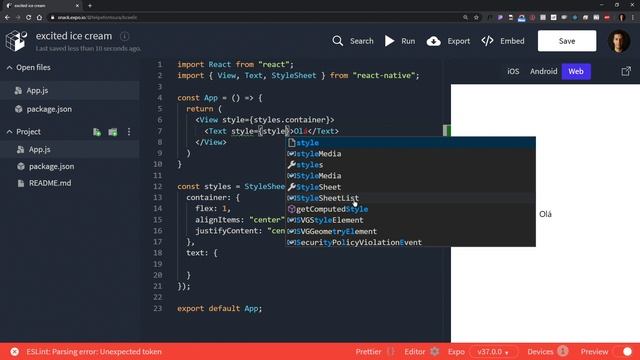The image size is (640, 360).
Task: Click the Editor settings gear icon
Action: tap(435, 351)
